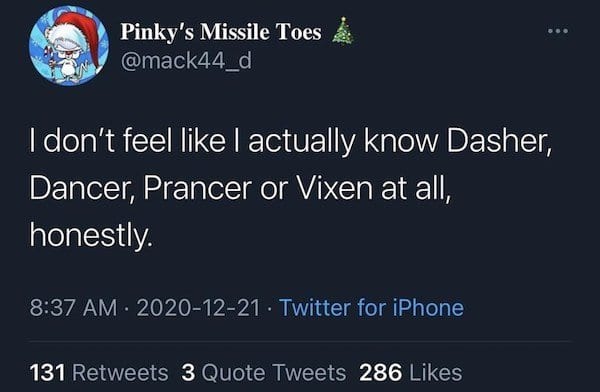Open the Twitter for iPhone source link
The image size is (600, 392).
point(371,308)
